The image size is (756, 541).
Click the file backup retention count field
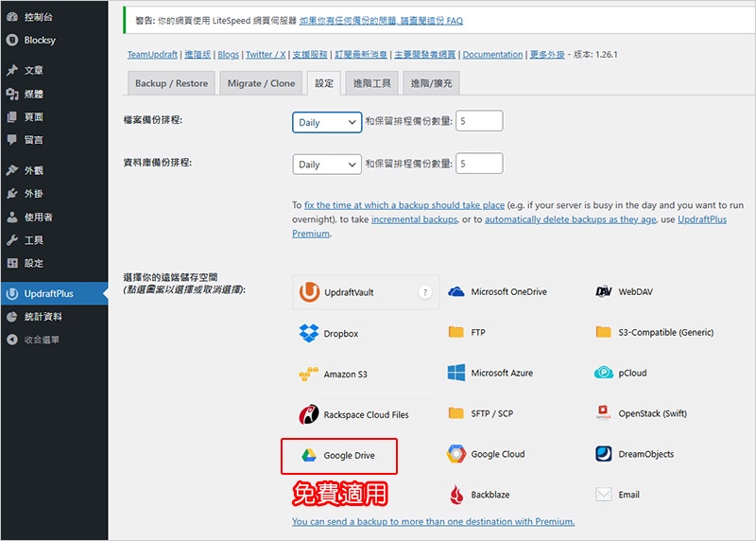pos(479,121)
